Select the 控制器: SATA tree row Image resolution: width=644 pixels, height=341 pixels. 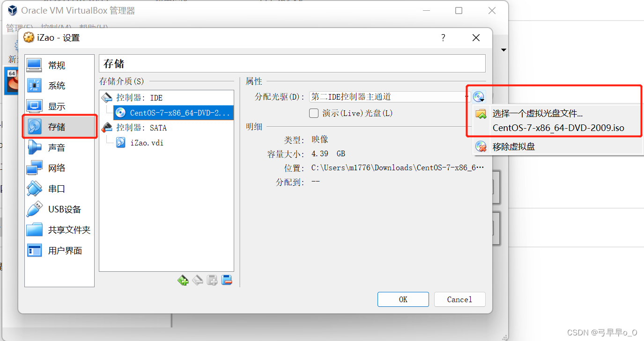167,128
